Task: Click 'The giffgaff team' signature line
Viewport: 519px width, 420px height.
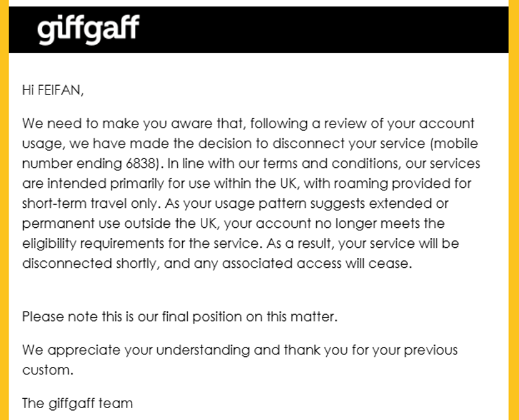Action: 78,404
